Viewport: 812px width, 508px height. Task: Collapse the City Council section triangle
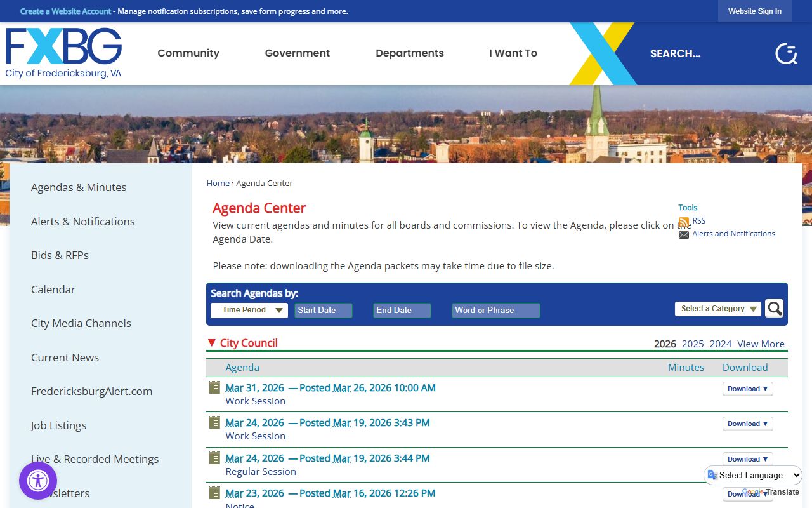(x=212, y=343)
